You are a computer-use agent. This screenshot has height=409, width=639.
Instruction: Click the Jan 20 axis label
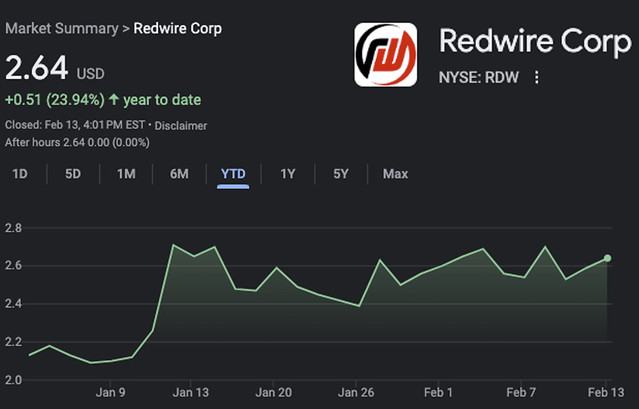pos(273,393)
